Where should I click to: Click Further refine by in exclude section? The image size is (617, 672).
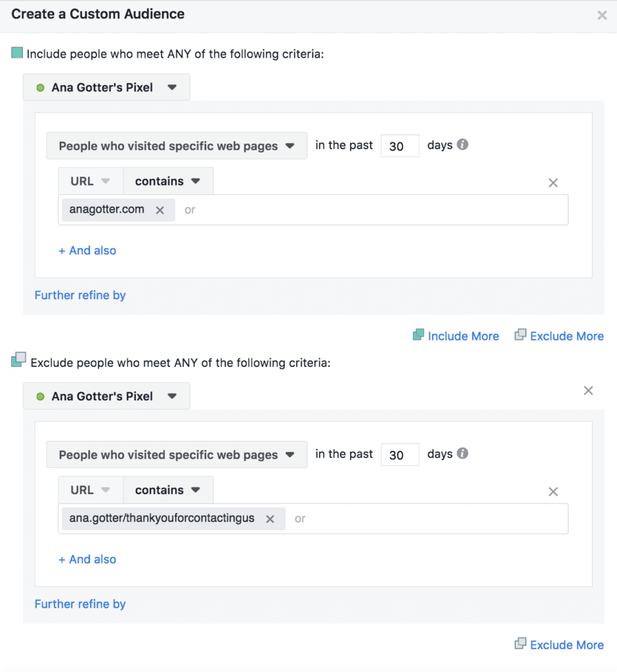click(x=80, y=604)
